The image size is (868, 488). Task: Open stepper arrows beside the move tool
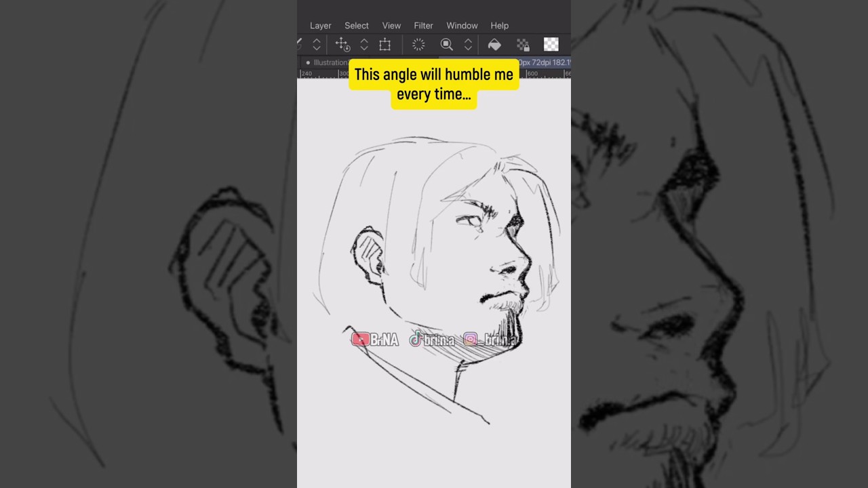pyautogui.click(x=364, y=45)
